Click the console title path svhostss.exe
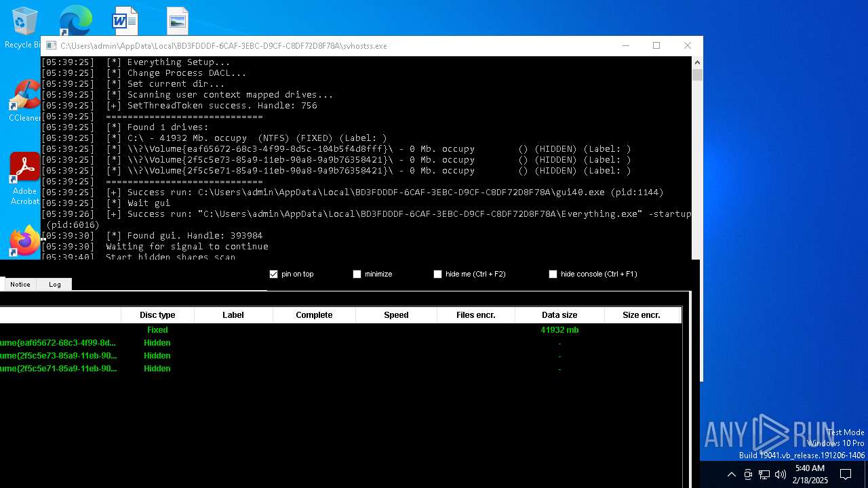 (x=224, y=46)
